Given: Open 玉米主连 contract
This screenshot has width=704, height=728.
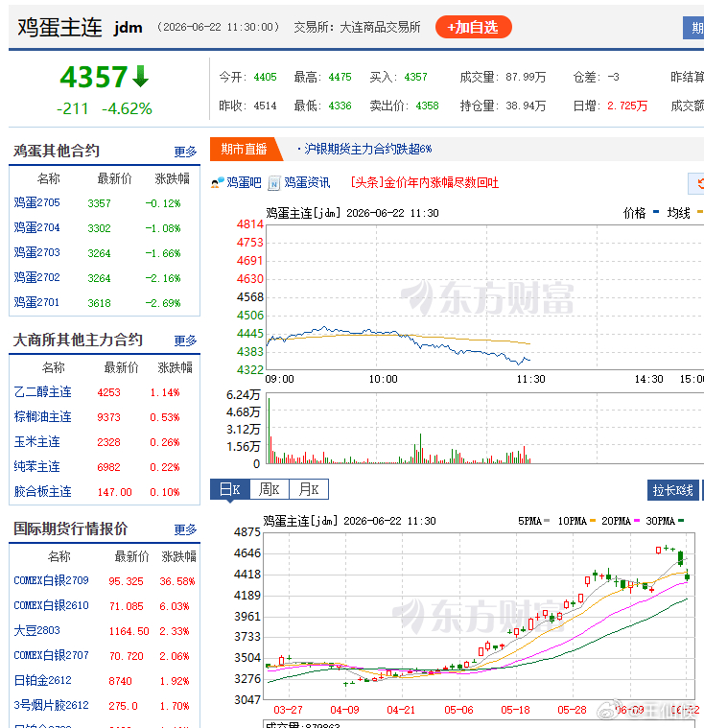Looking at the screenshot, I should [36, 442].
